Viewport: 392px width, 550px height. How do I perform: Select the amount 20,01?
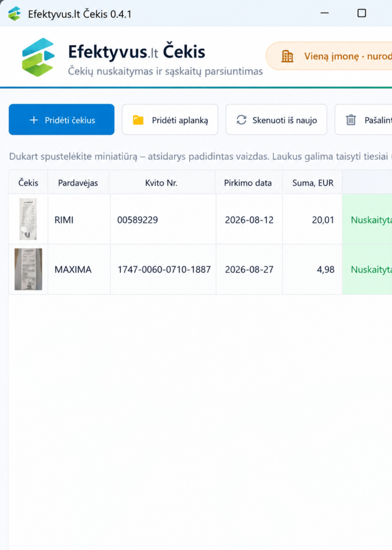(x=313, y=220)
